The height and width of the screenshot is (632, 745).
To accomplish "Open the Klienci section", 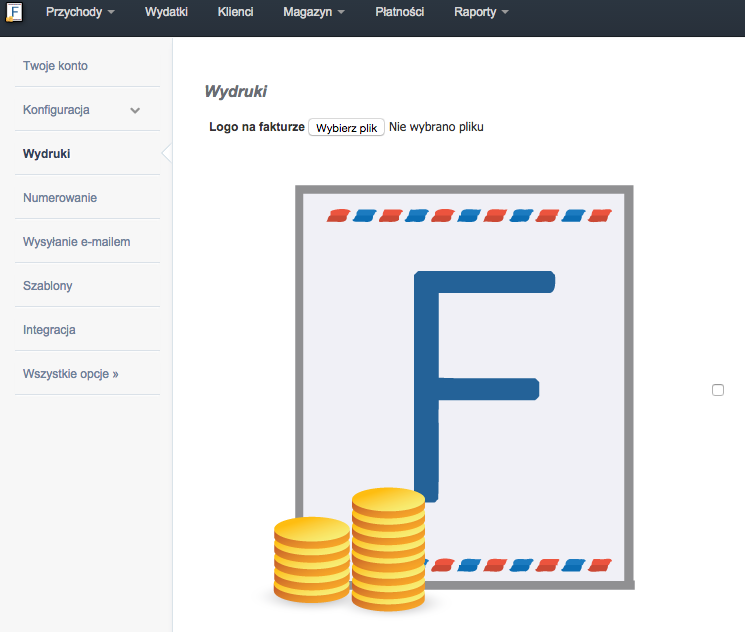I will (x=235, y=12).
